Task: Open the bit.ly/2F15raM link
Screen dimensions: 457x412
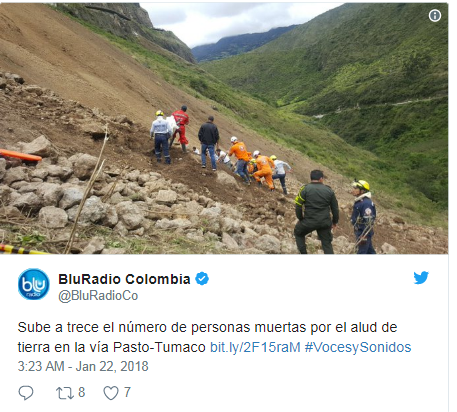Action: click(255, 347)
